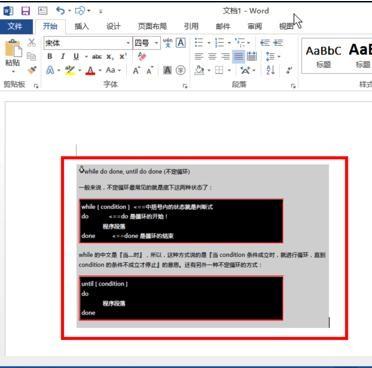Open the Phonetic Guide (文) tool

click(168, 43)
